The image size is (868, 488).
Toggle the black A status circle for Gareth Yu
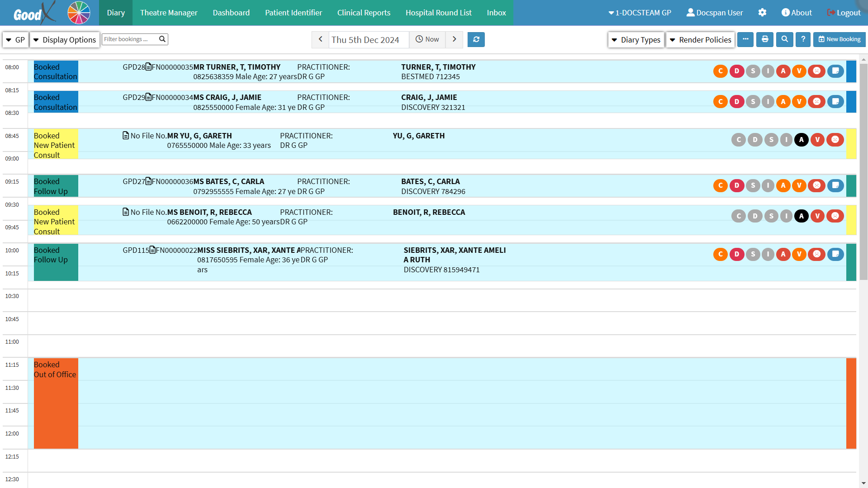point(802,140)
